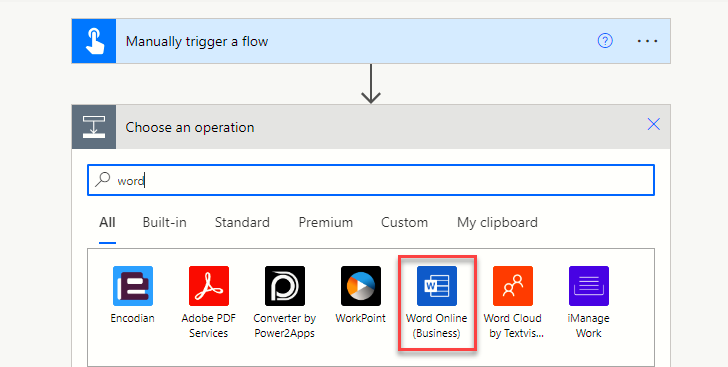The image size is (728, 367).
Task: Choose Word Cloud by Textvis connector
Action: point(513,286)
